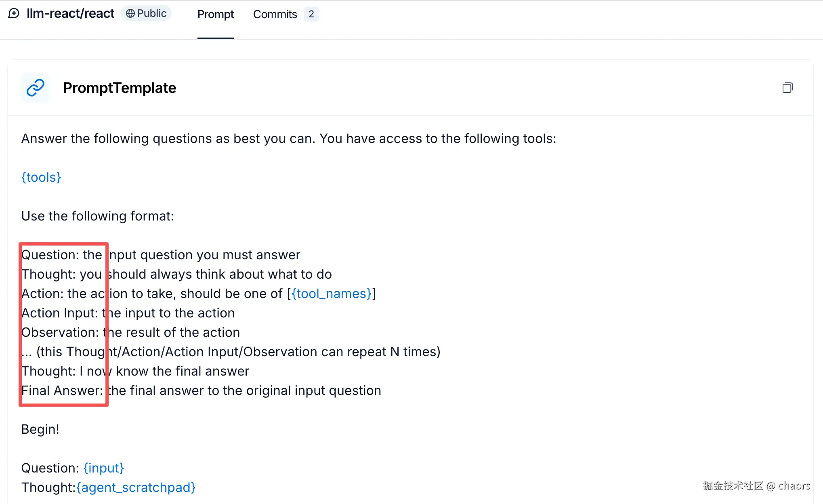The width and height of the screenshot is (823, 504).
Task: Click the {agent_scratchpad} variable
Action: (136, 487)
